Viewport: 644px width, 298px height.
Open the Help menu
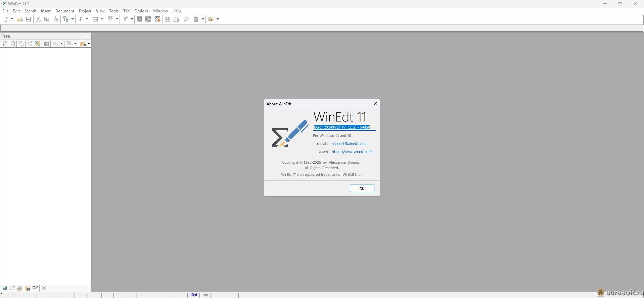point(177,11)
